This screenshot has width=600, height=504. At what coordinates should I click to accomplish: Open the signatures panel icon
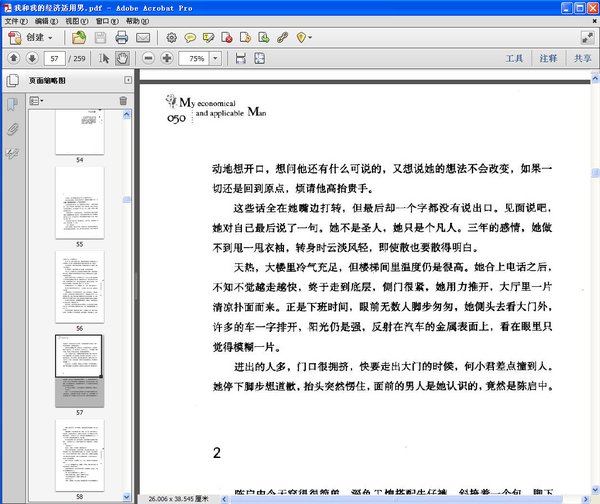tap(13, 153)
